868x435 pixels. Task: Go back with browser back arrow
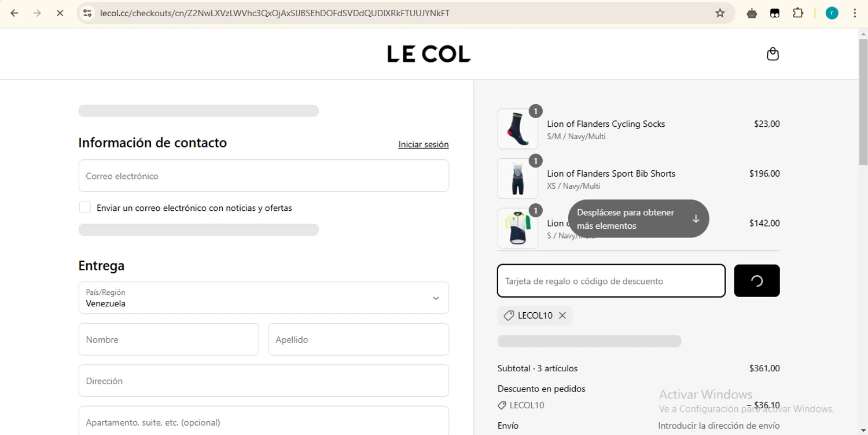[14, 13]
